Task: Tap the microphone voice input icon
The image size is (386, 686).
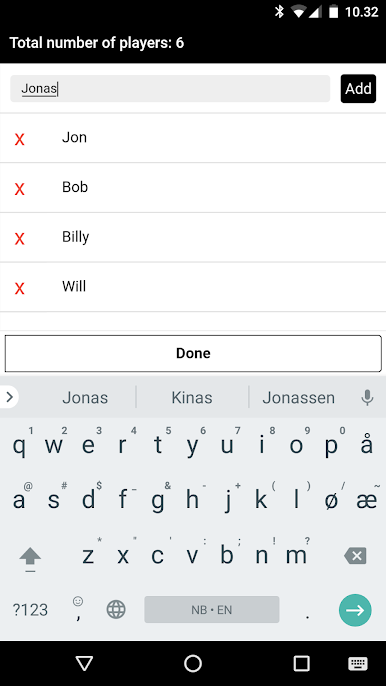Action: pos(367,398)
